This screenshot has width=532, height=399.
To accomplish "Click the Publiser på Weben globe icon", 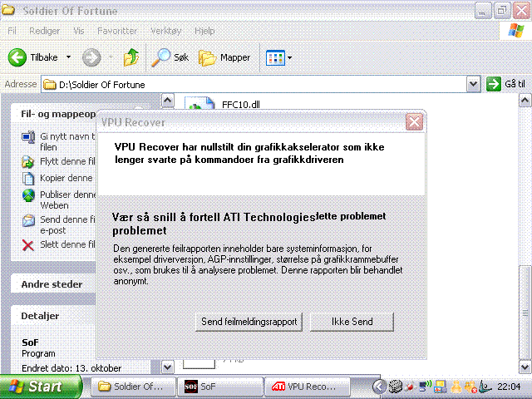I will pos(28,196).
